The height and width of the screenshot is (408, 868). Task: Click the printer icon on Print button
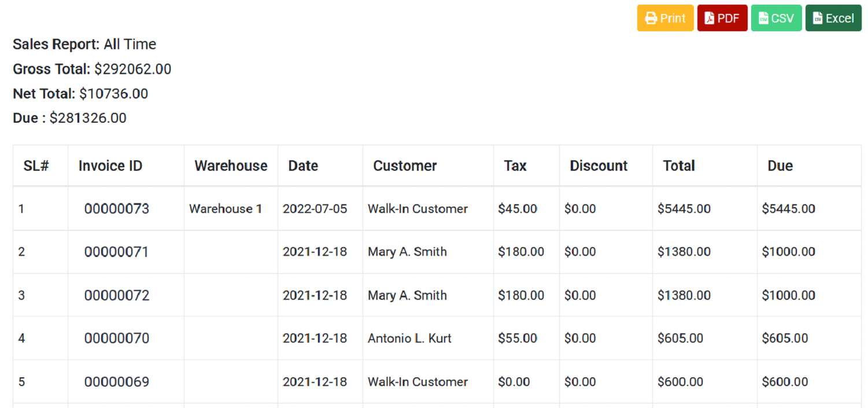[651, 19]
